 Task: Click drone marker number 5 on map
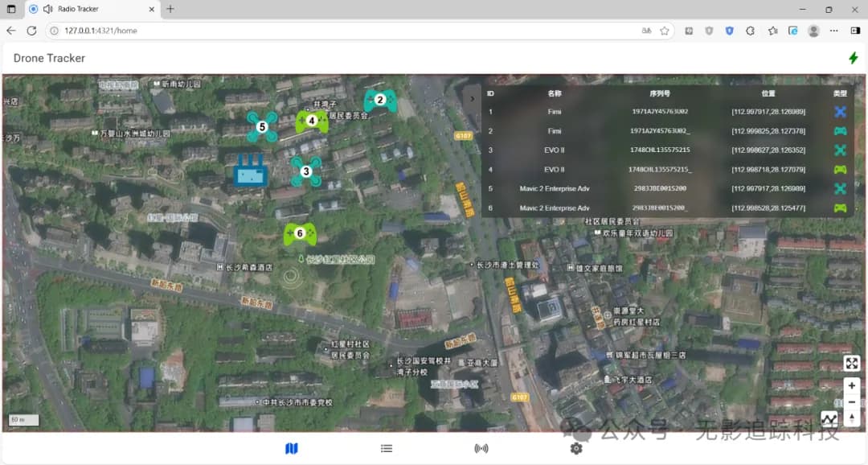point(261,126)
